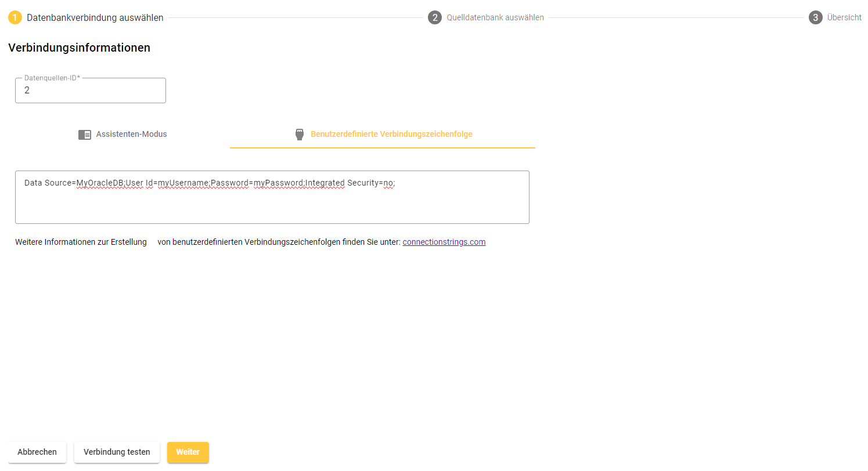Click the 'Datenbankverbindung auswählen' step label
This screenshot has width=868, height=471.
95,17
